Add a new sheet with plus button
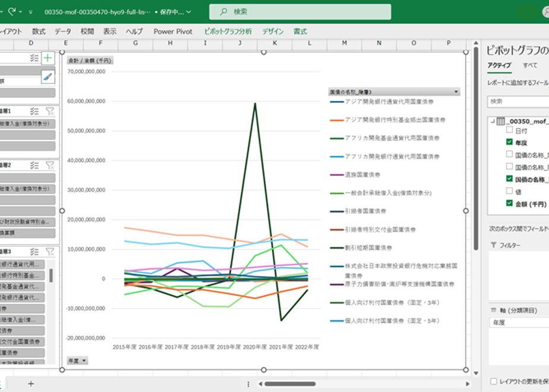The image size is (549, 392). coord(31,384)
